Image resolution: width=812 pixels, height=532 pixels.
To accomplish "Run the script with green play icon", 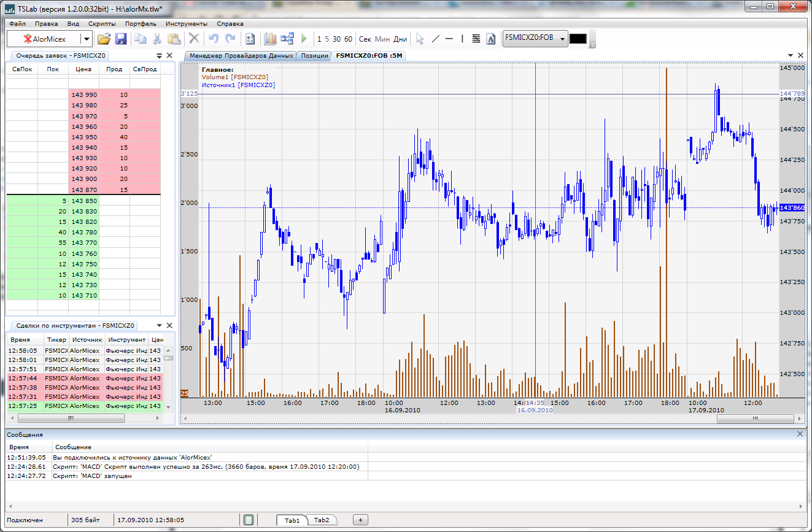I will tap(304, 39).
